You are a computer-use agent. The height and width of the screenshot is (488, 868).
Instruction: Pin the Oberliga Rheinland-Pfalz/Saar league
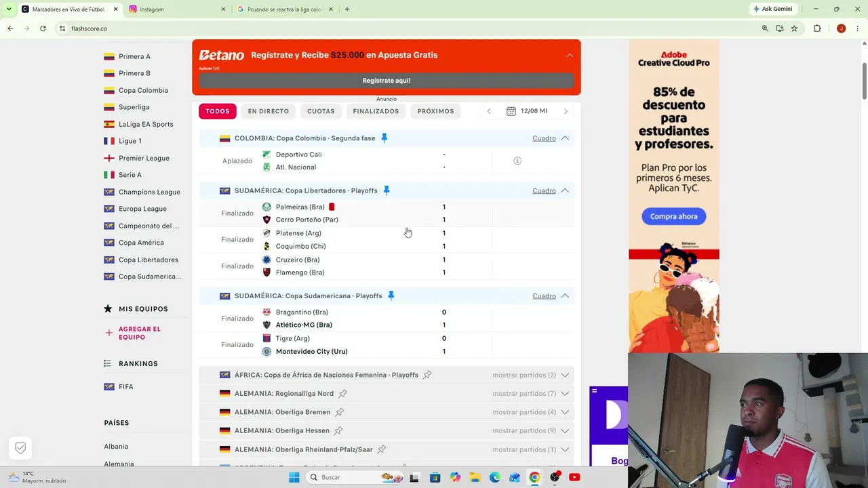click(x=382, y=449)
